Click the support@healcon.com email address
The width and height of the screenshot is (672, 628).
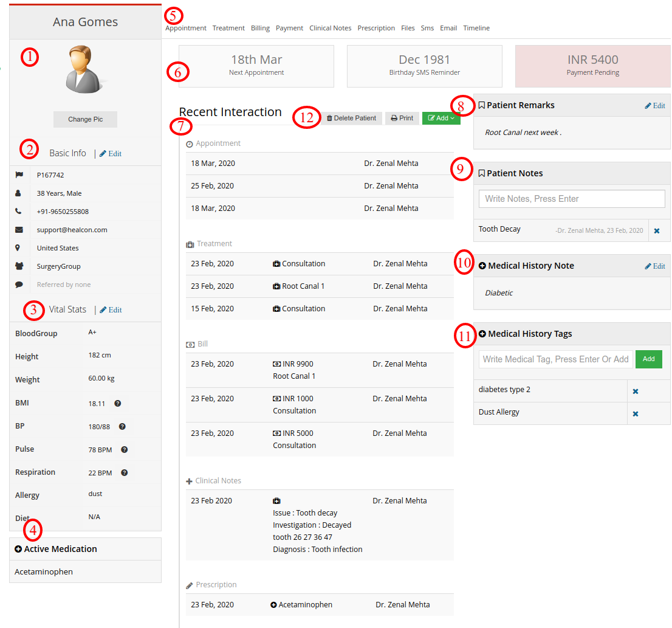click(x=72, y=230)
